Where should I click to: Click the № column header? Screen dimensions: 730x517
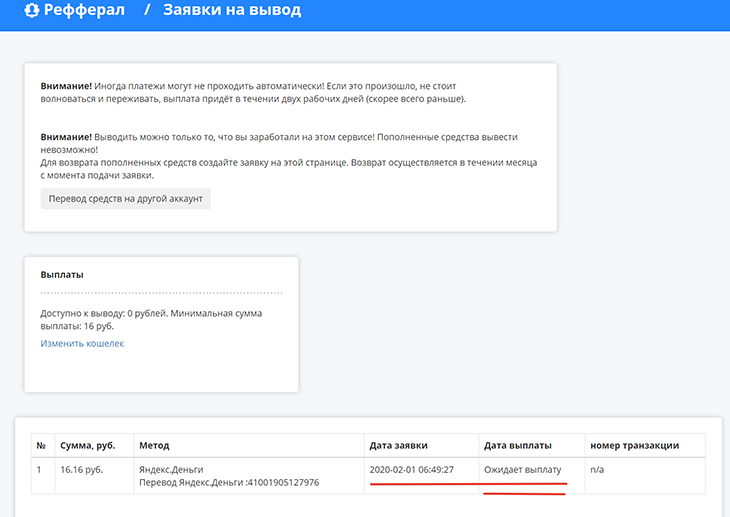[x=41, y=445]
